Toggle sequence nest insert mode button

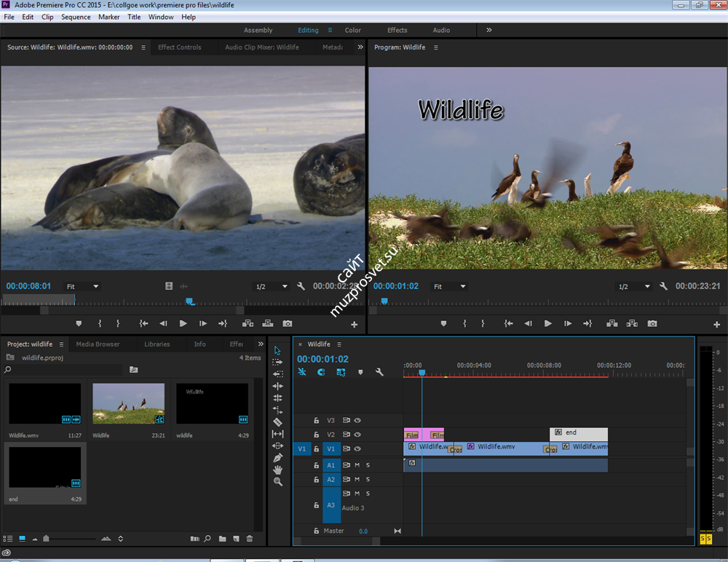point(302,372)
